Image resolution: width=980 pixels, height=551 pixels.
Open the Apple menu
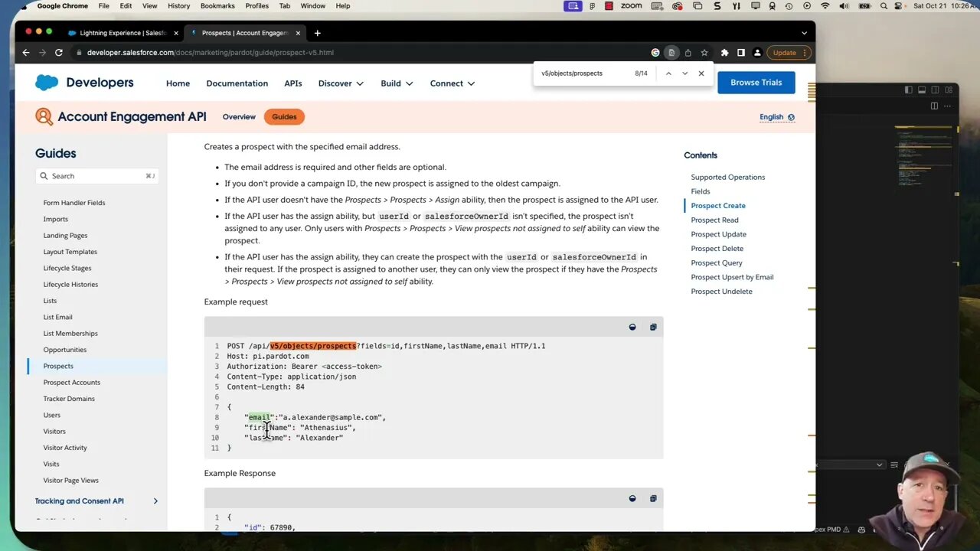click(24, 6)
